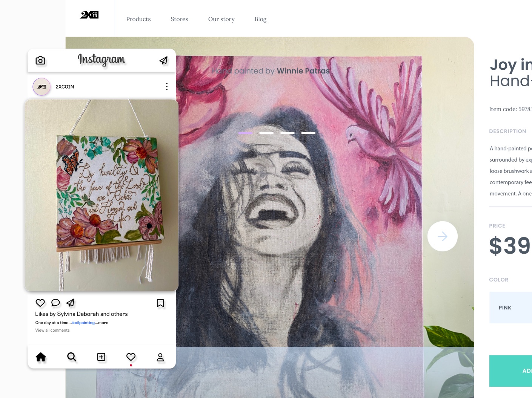Open the 2XCOIN post options menu

167,87
